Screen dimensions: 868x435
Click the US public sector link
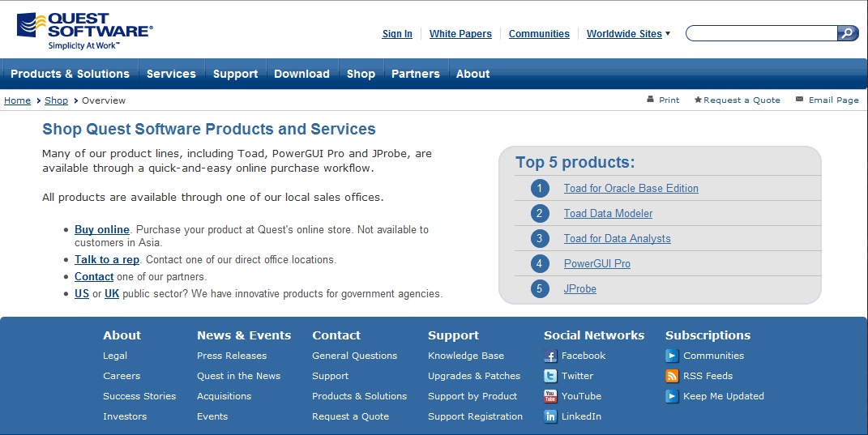[x=82, y=294]
